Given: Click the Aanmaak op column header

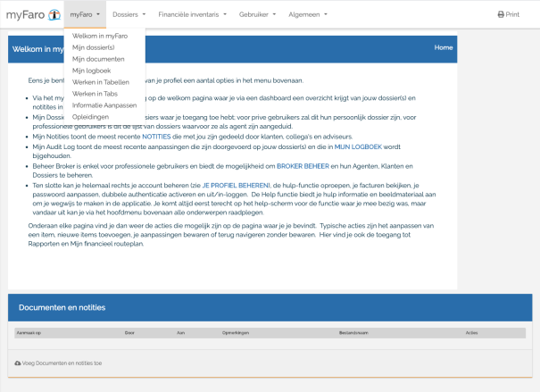Looking at the screenshot, I should pyautogui.click(x=29, y=333).
